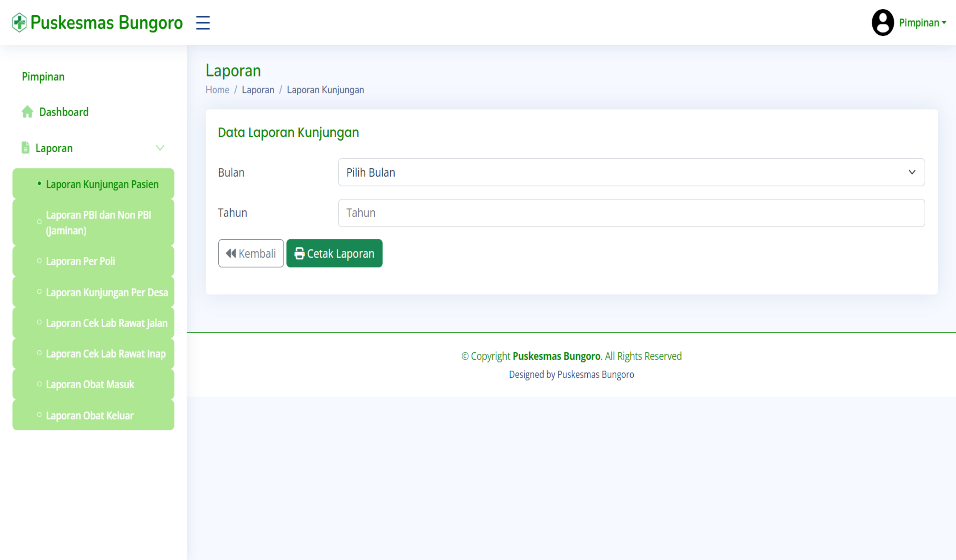The image size is (956, 560).
Task: Select Laporan Cek Lab Rawat Jalan
Action: pos(107,323)
